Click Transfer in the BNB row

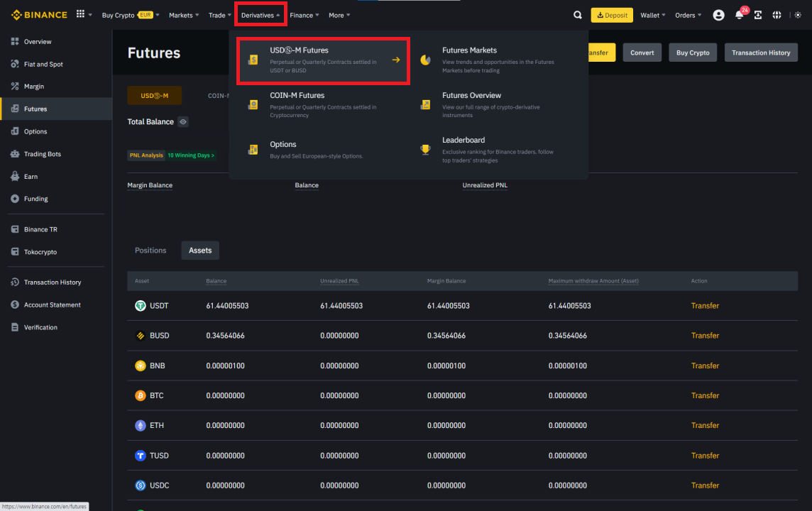705,366
